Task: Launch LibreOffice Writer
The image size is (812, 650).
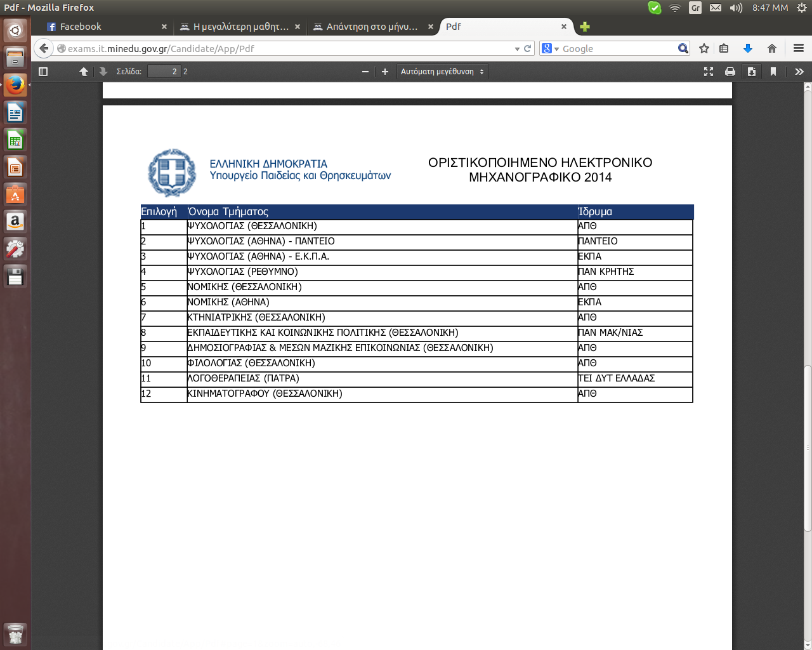Action: [15, 113]
